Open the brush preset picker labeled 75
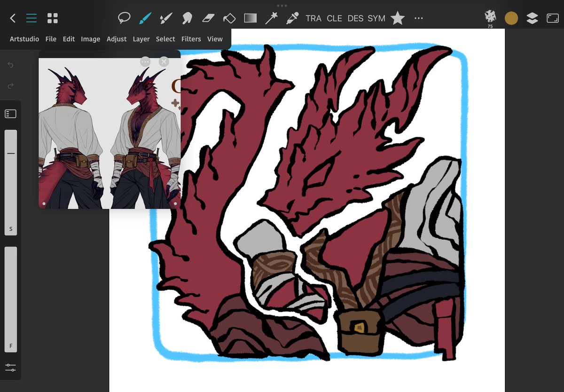The width and height of the screenshot is (564, 392). tap(490, 18)
